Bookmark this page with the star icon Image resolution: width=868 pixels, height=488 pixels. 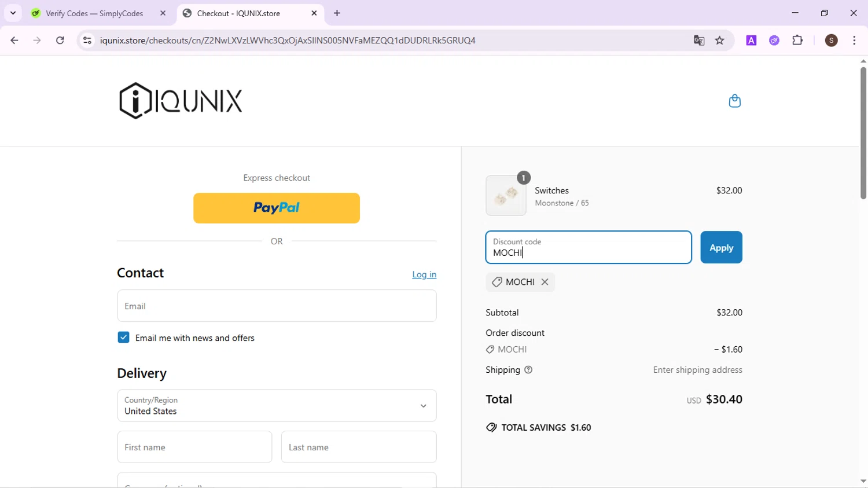(720, 41)
